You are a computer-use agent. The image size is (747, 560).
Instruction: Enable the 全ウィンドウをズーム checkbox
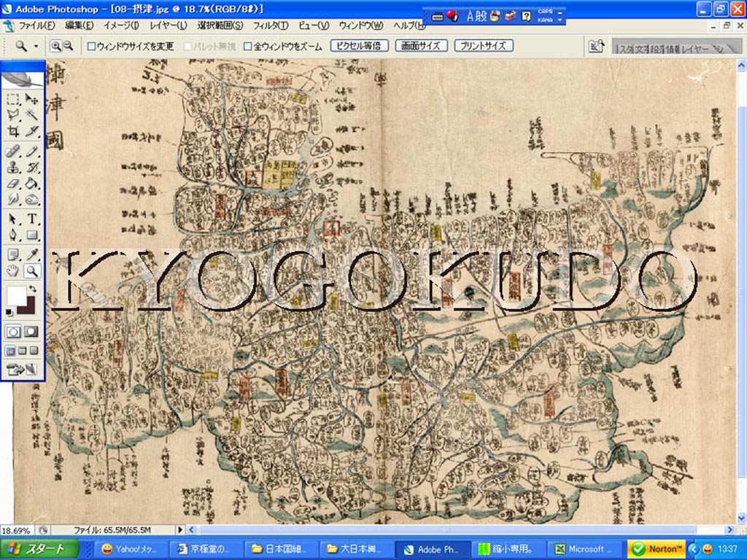(x=248, y=47)
